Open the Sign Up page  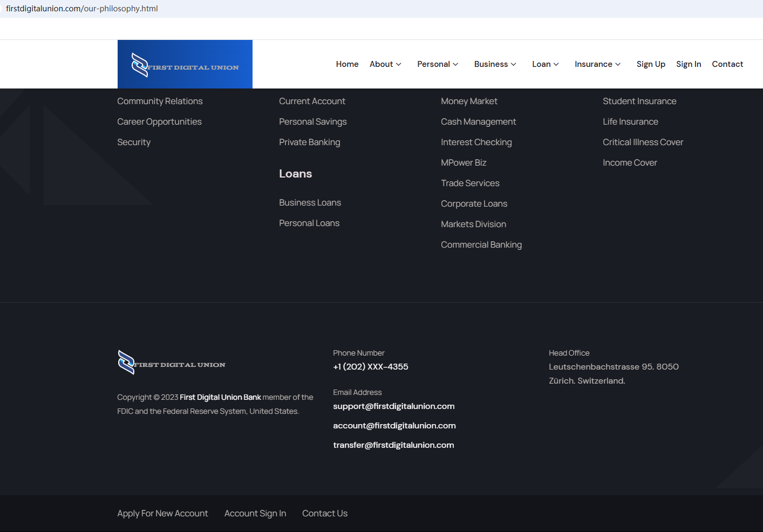pos(651,64)
